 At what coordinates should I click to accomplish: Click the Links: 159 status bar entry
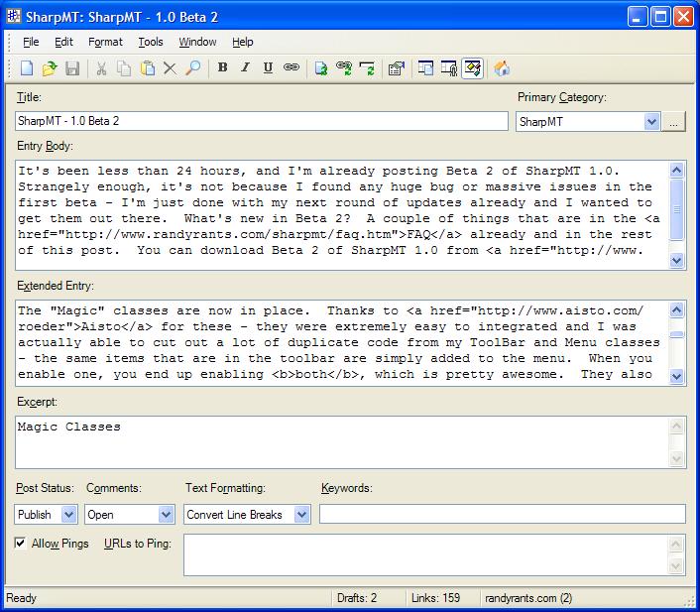pyautogui.click(x=435, y=598)
